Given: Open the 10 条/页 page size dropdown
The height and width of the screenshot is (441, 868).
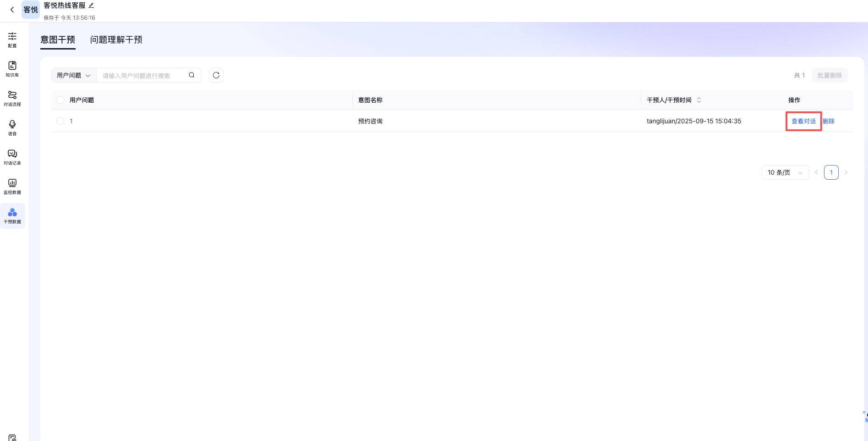Looking at the screenshot, I should [785, 172].
